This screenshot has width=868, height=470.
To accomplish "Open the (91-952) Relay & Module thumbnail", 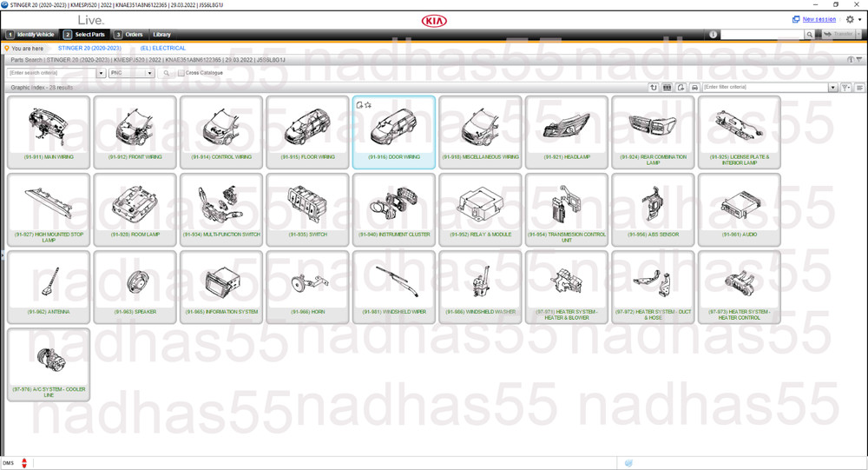I will point(481,210).
